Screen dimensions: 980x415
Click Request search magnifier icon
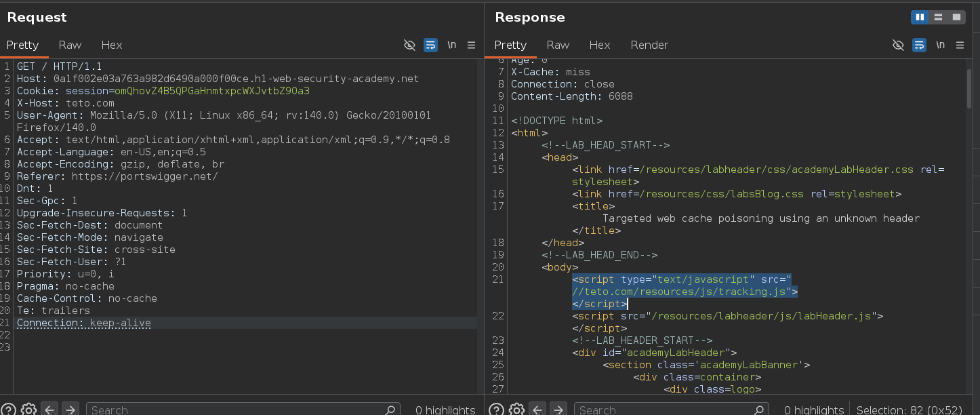point(390,410)
